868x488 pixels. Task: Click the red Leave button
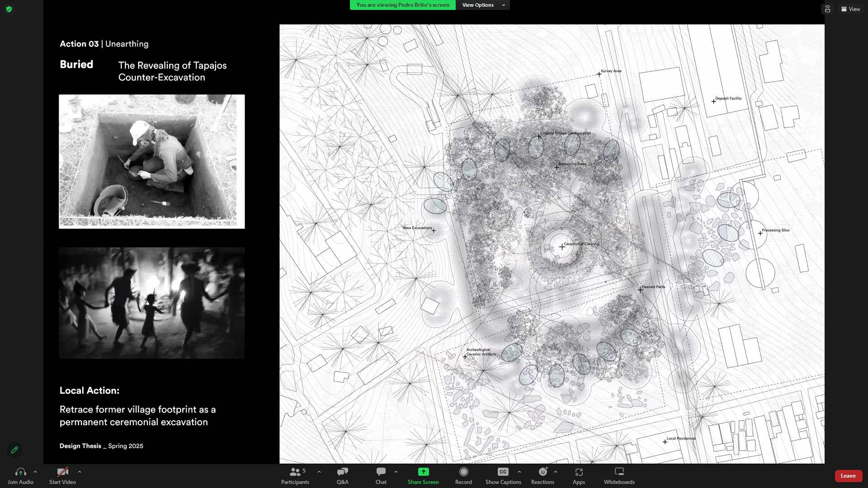point(848,476)
